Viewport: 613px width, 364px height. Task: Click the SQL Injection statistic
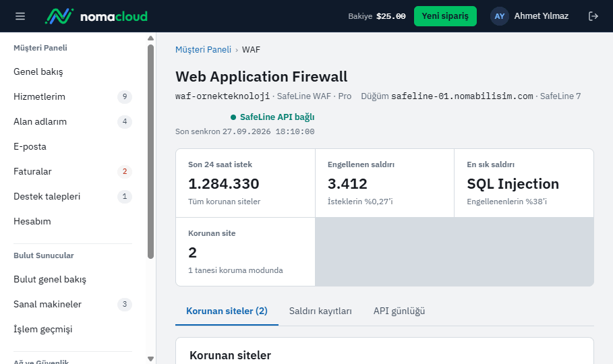pos(513,184)
